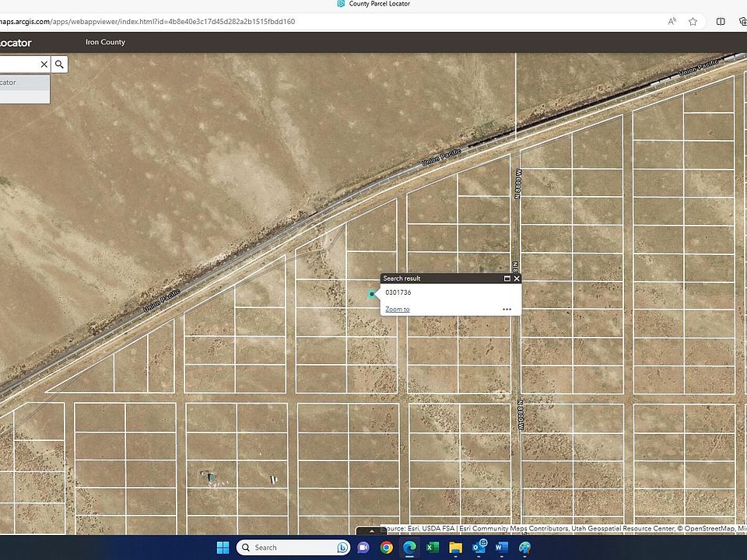The image size is (747, 560).
Task: Maximize the Search result popup panel
Action: point(507,278)
